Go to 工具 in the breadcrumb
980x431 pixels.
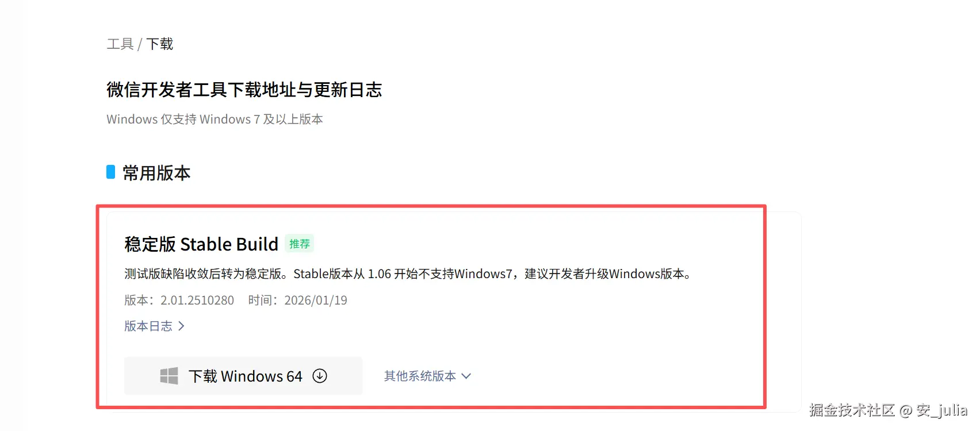pyautogui.click(x=120, y=44)
